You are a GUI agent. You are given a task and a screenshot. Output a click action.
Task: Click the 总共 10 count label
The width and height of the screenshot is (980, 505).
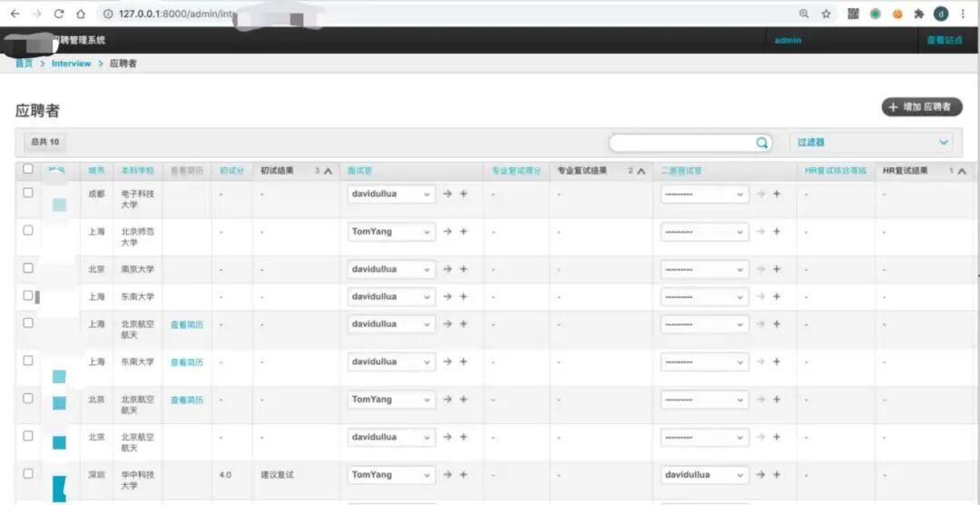coord(45,142)
